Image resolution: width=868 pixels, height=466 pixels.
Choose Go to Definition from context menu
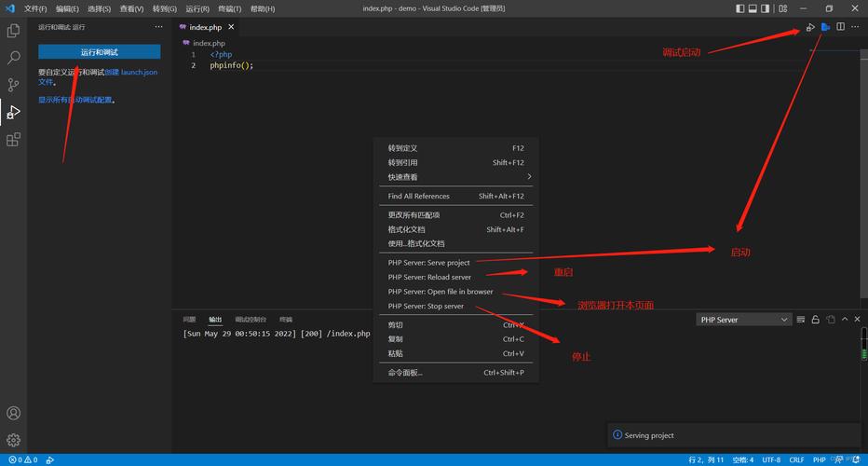tap(456, 148)
